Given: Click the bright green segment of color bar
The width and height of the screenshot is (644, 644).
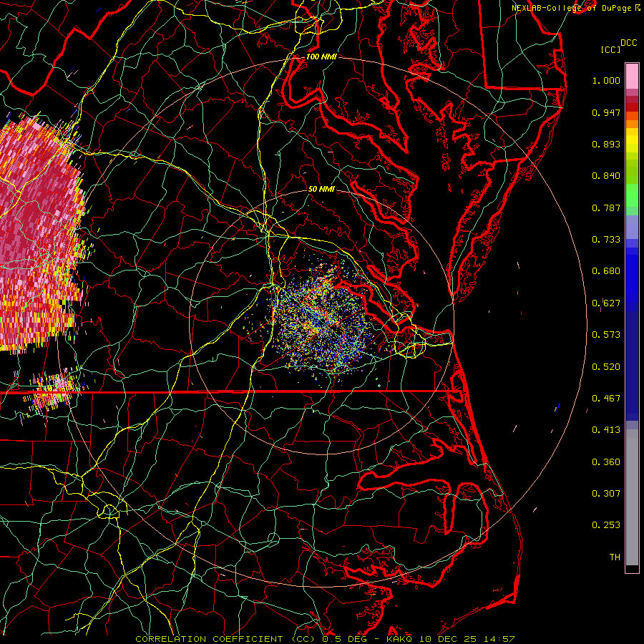Looking at the screenshot, I should click(632, 195).
